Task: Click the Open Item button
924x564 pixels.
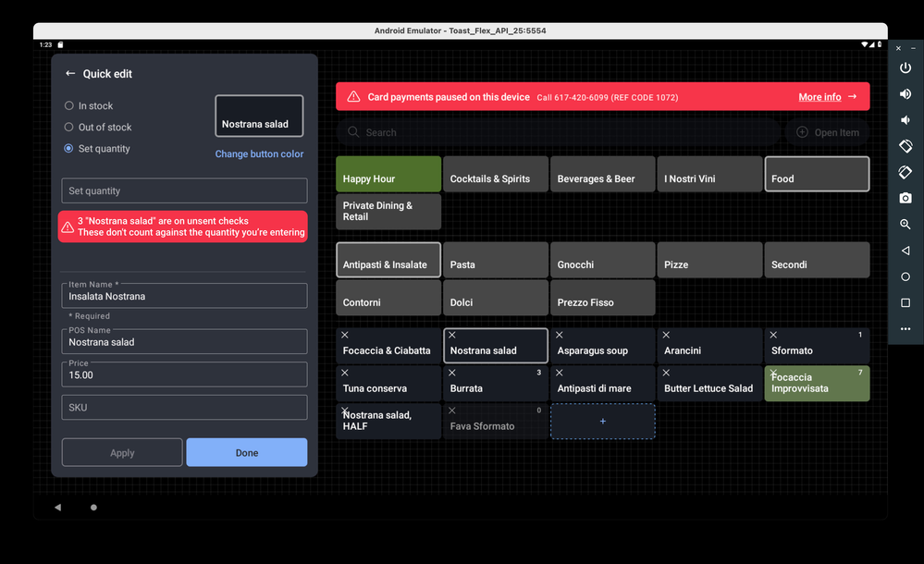Action: click(827, 132)
